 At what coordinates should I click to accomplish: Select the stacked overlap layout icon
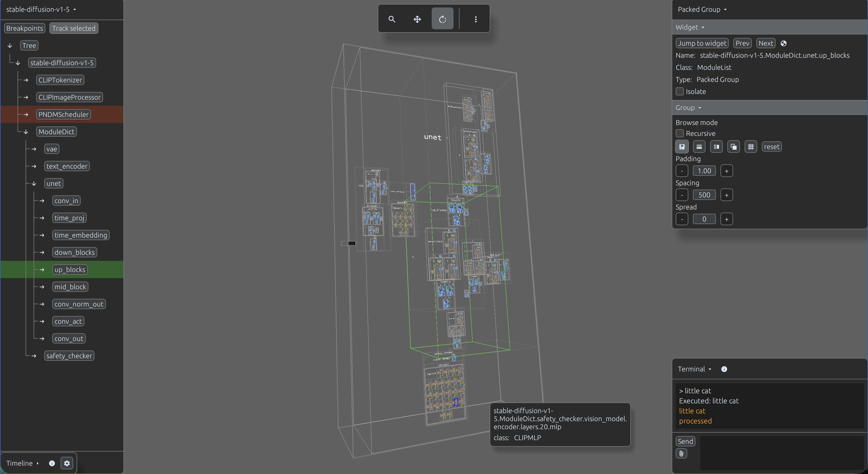[733, 147]
